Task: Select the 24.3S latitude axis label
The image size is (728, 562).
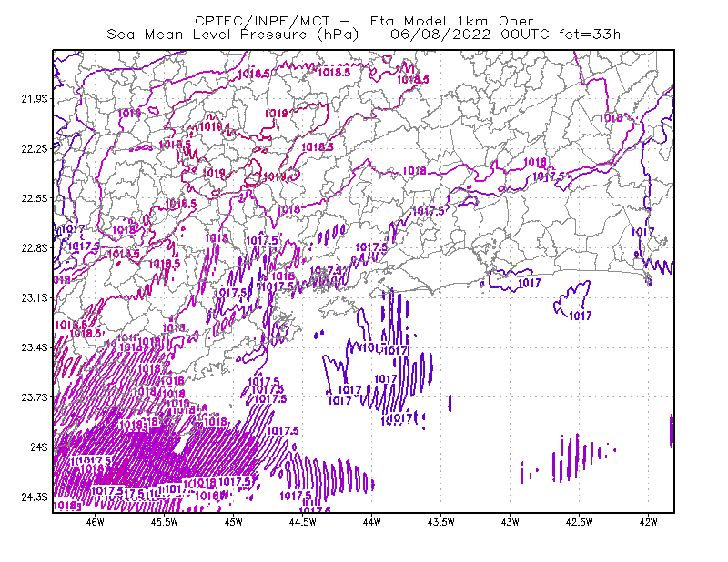Action: click(x=35, y=497)
